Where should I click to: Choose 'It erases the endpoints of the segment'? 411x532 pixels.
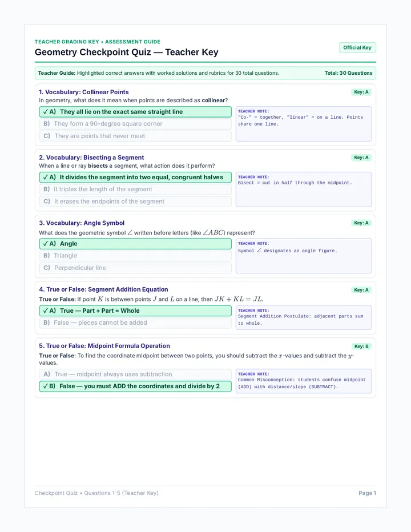(135, 201)
